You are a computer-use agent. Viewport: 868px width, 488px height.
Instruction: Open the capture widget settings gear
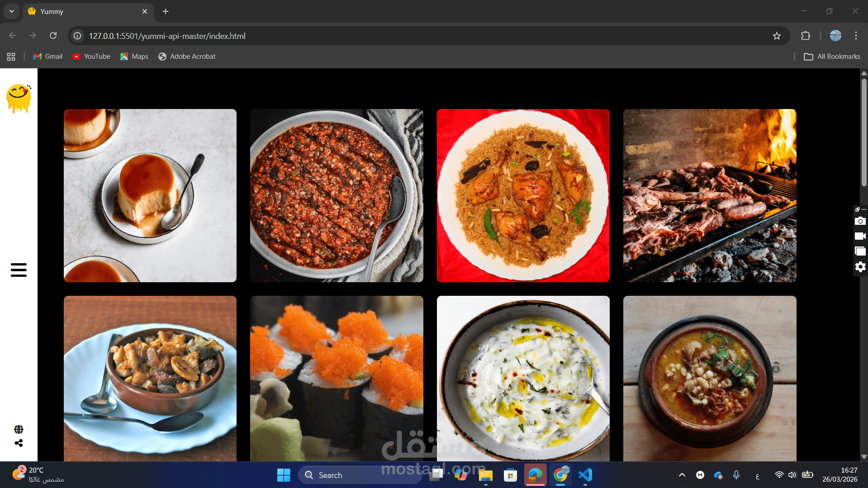point(860,267)
